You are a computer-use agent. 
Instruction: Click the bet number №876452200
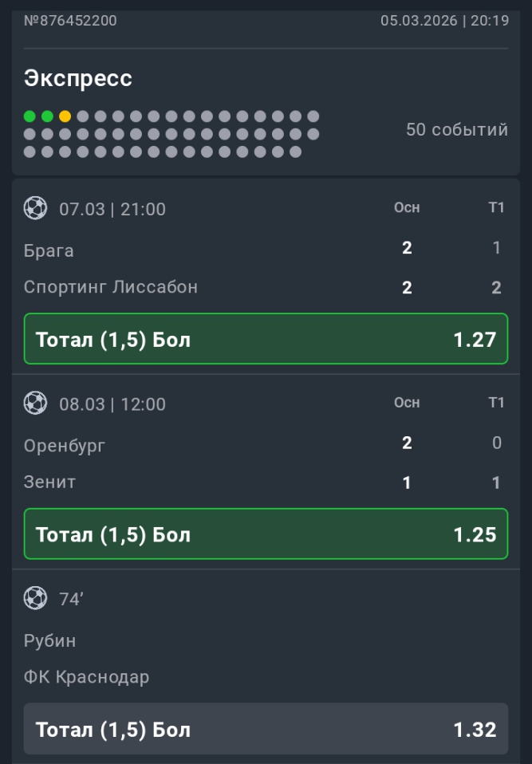70,21
